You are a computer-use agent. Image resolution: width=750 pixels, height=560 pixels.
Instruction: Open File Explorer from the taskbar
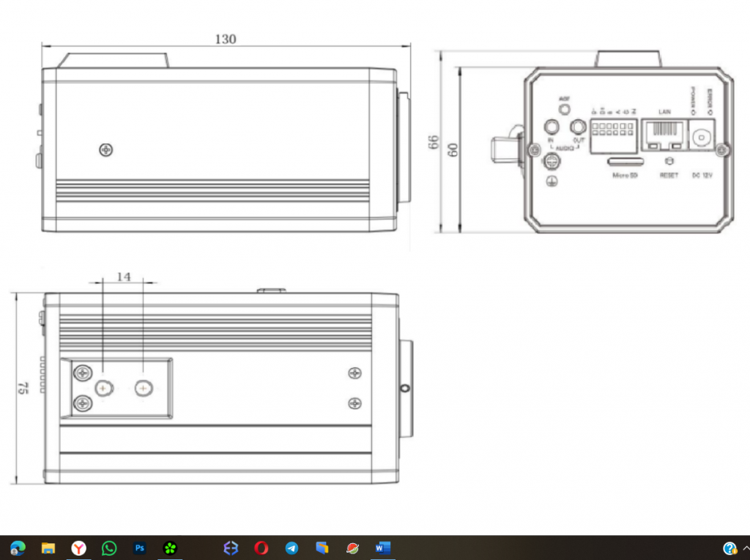point(48,548)
